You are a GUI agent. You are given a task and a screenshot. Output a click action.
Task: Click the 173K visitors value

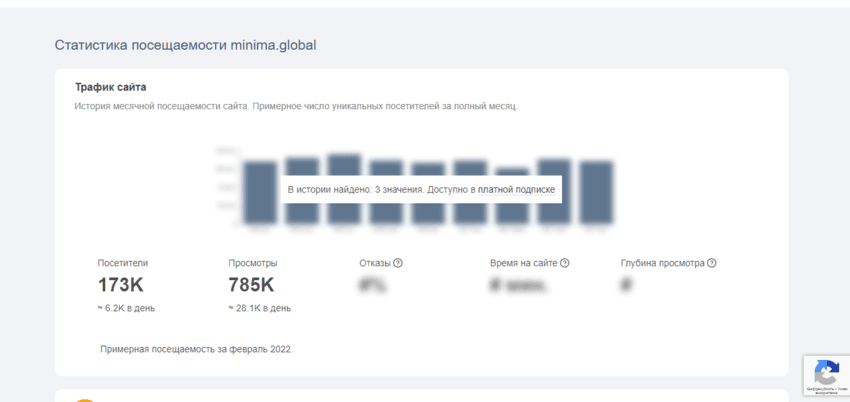pyautogui.click(x=120, y=285)
